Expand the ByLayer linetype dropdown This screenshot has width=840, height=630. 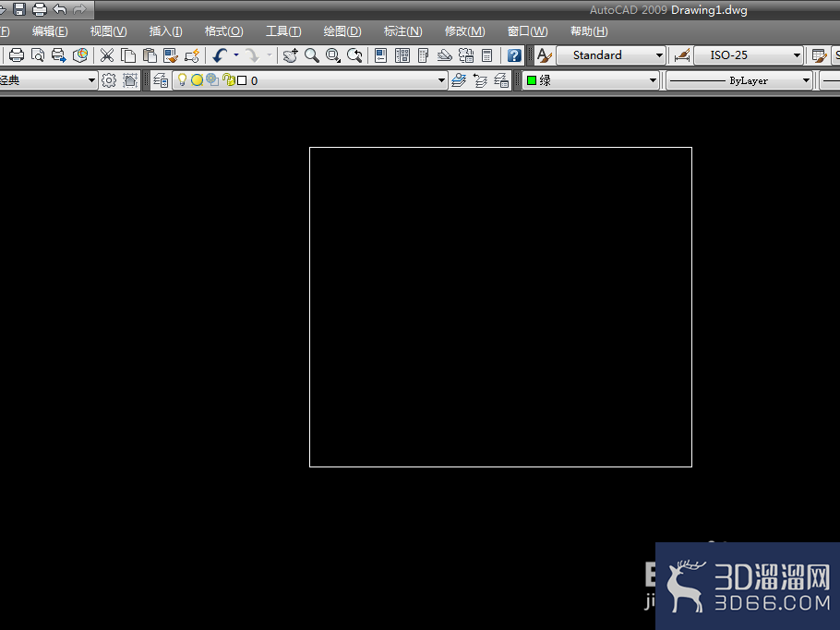coord(806,80)
